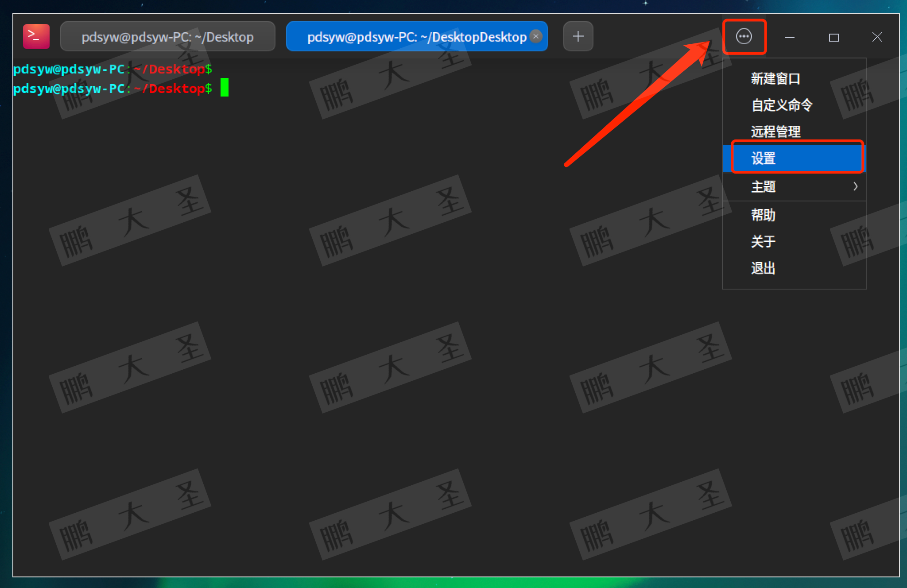Choose 新建窗口 from the menu

775,79
